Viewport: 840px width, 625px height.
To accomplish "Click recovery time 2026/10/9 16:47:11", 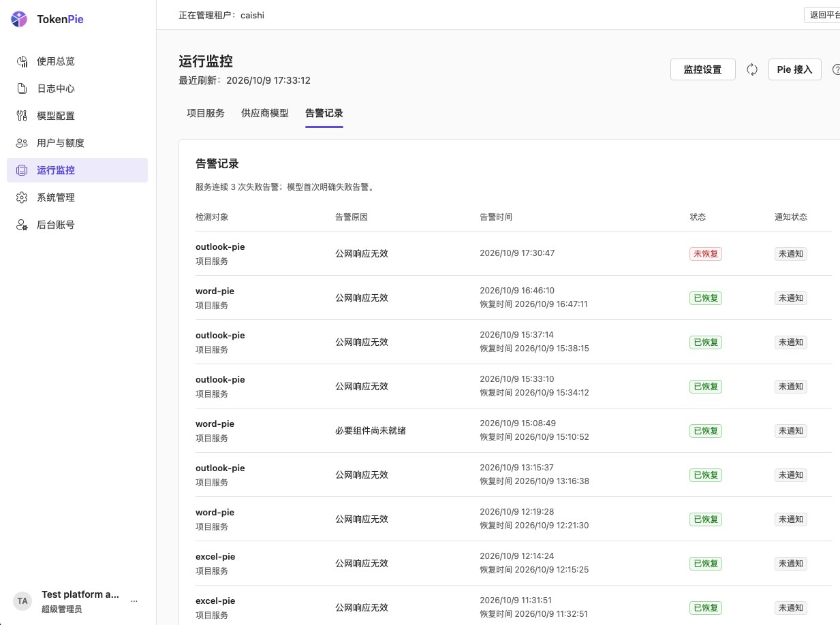I will 533,304.
